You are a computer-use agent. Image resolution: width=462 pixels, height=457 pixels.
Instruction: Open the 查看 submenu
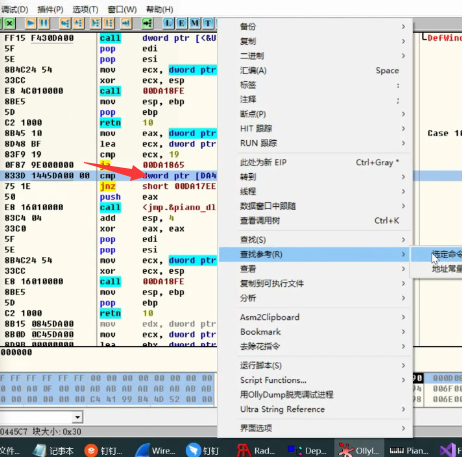pyautogui.click(x=315, y=269)
